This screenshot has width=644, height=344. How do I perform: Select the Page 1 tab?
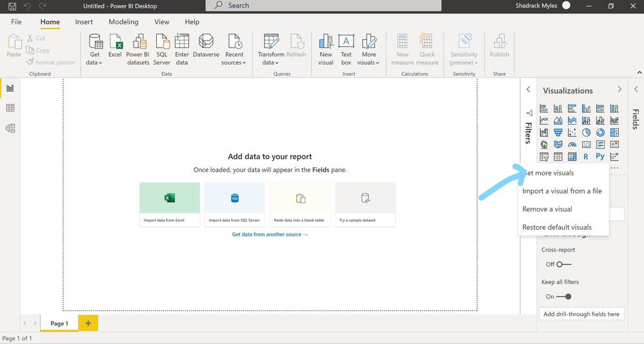coord(59,323)
